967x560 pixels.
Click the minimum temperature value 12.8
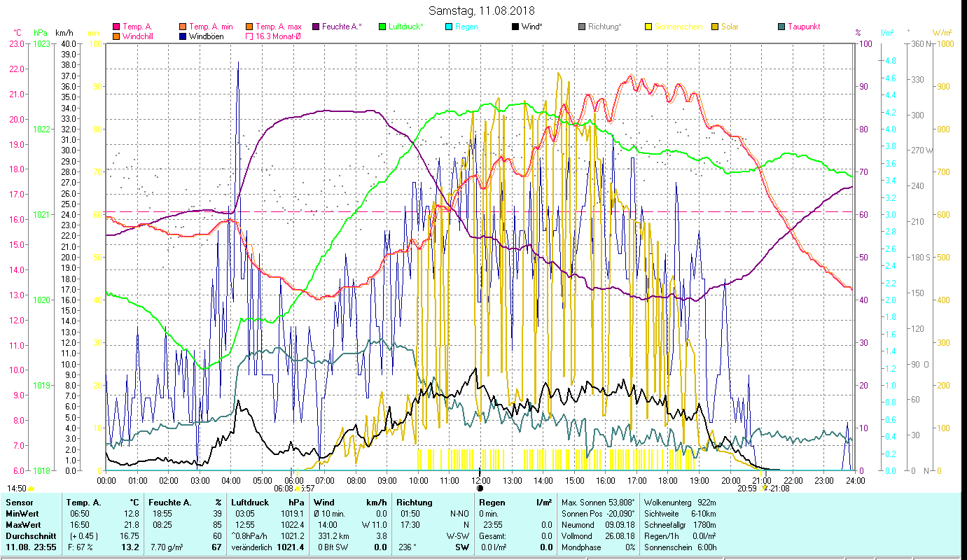[132, 514]
